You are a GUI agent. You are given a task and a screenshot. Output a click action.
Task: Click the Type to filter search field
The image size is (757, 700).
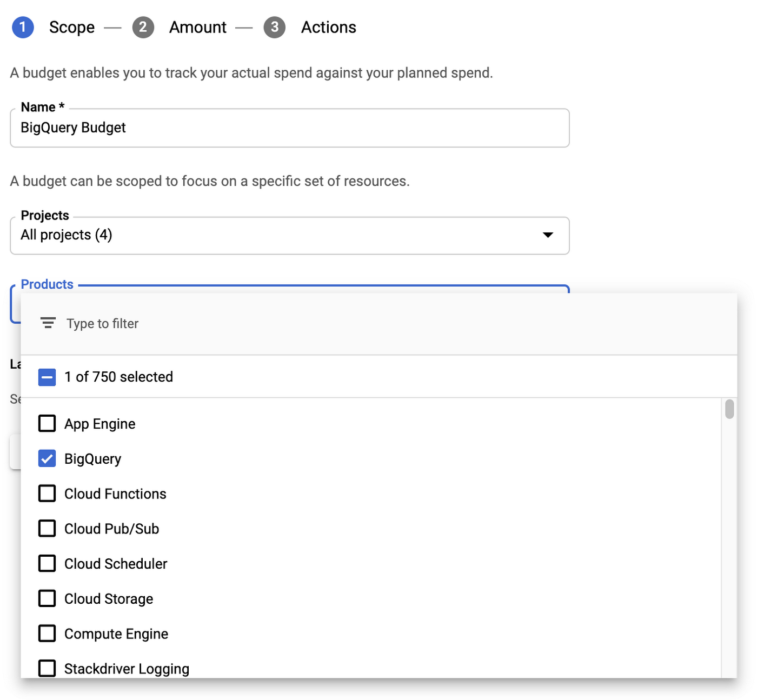coord(378,324)
